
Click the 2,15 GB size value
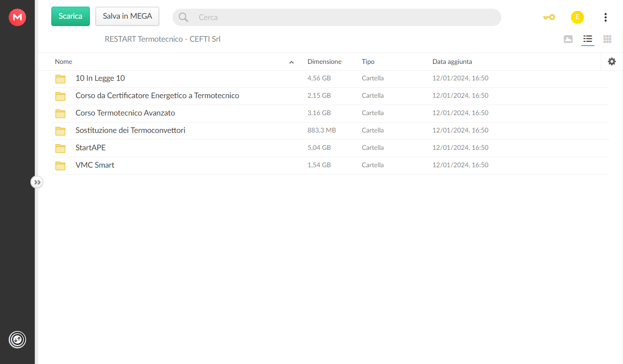tap(319, 96)
